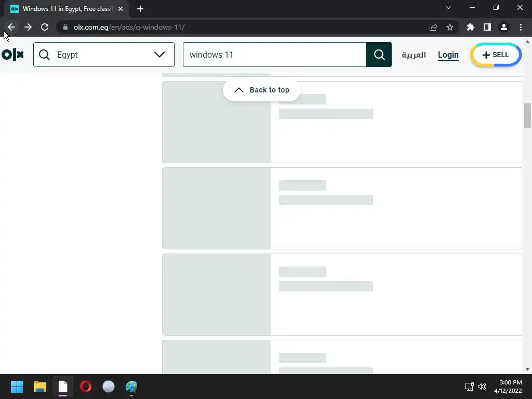This screenshot has height=399, width=532.
Task: Click scrollbar up arrow
Action: tap(527, 42)
